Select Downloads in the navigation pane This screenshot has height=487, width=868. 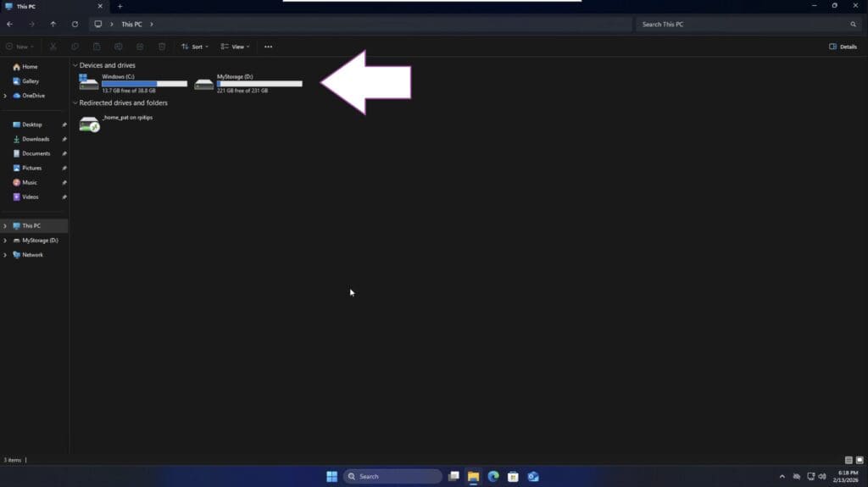[x=36, y=139]
